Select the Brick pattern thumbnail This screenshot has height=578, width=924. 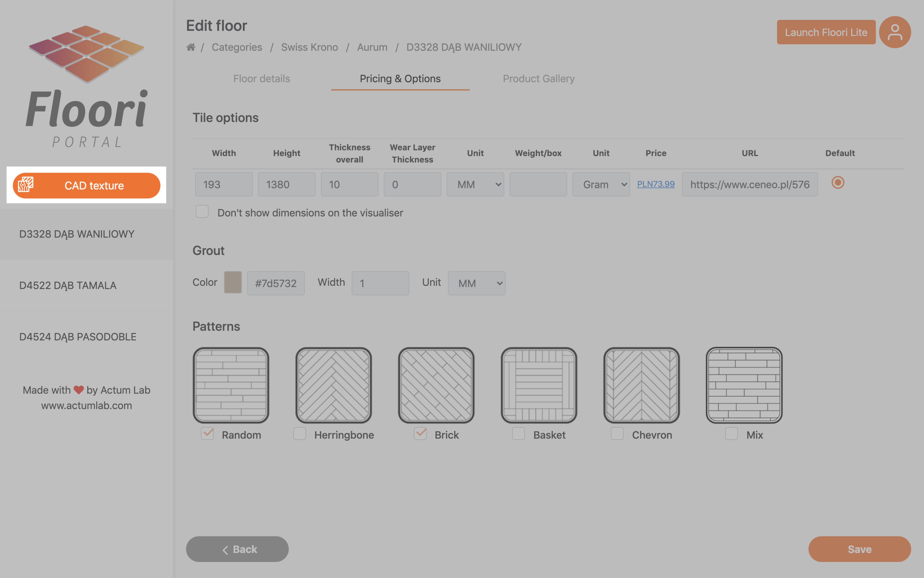(436, 385)
